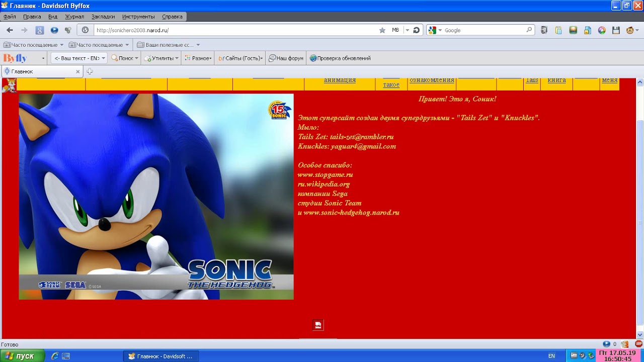This screenshot has width=644, height=362.
Task: Follow the 'книга' navigation link
Action: click(556, 80)
